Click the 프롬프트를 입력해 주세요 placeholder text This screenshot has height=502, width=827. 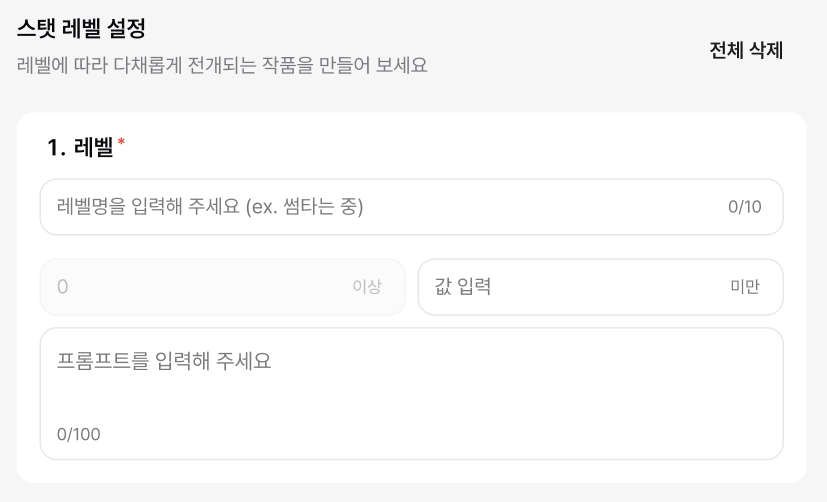(164, 361)
